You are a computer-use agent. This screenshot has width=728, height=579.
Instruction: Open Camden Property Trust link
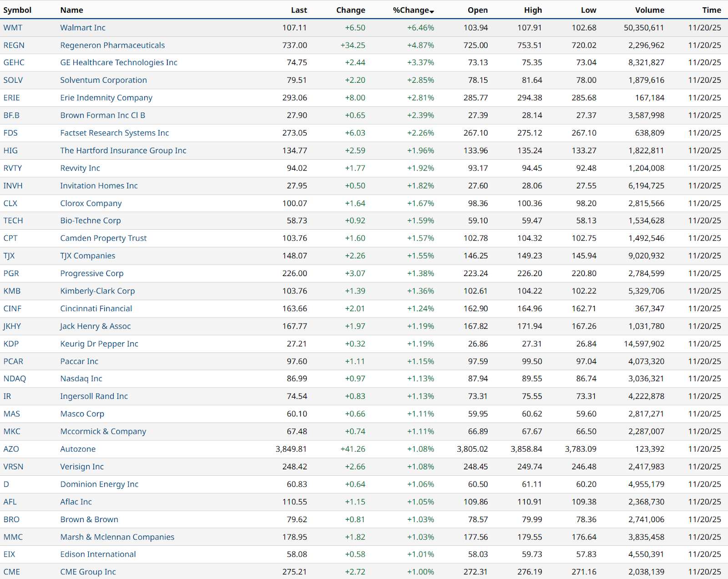pyautogui.click(x=104, y=238)
